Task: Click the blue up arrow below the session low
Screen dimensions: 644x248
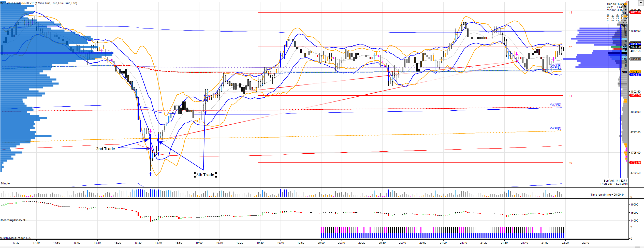Action: 150,174
